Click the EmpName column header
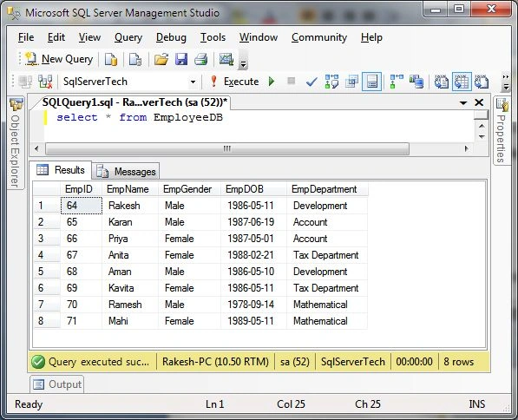This screenshot has height=420, width=518. (x=130, y=189)
